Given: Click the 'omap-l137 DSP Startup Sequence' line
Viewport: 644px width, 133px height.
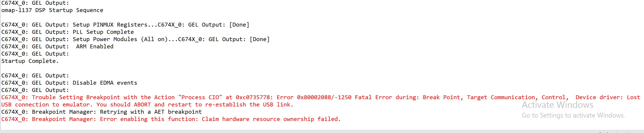Looking at the screenshot, I should (x=52, y=10).
